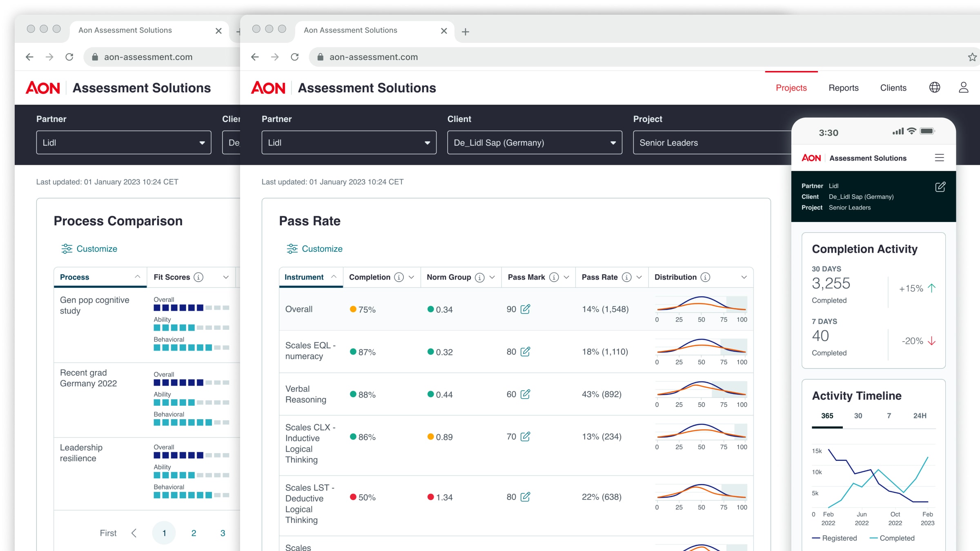980x551 pixels.
Task: Click the globe language icon
Action: point(934,87)
